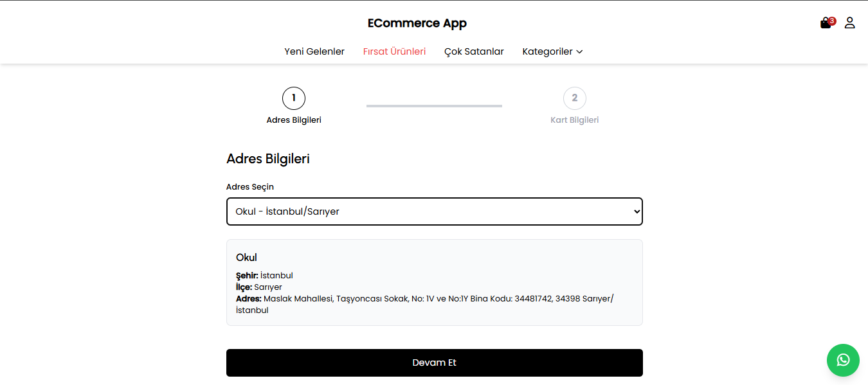Open the Adres Seçin dropdown
The width and height of the screenshot is (868, 385).
click(x=434, y=211)
